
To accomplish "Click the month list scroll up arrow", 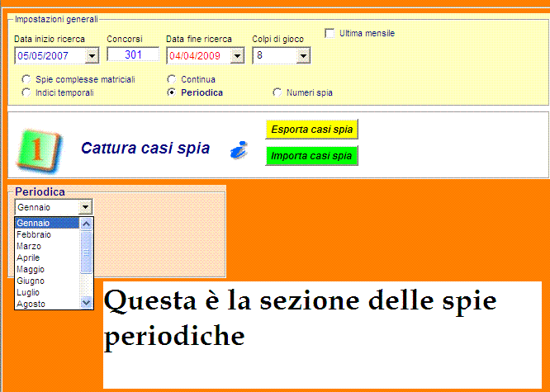I will point(86,224).
